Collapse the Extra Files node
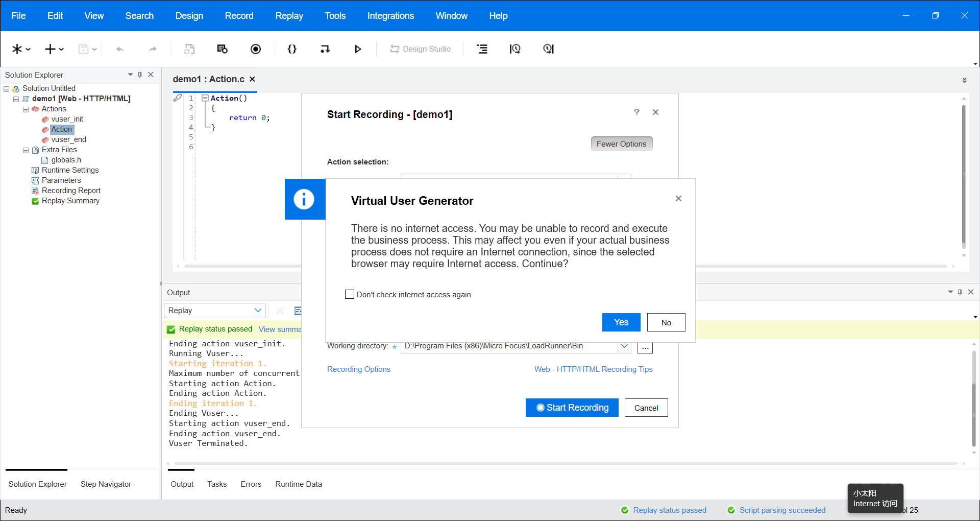 click(26, 150)
